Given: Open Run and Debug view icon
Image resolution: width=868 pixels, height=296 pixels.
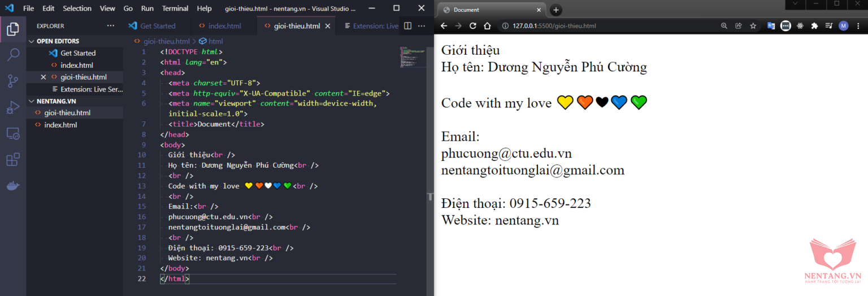Looking at the screenshot, I should tap(13, 107).
